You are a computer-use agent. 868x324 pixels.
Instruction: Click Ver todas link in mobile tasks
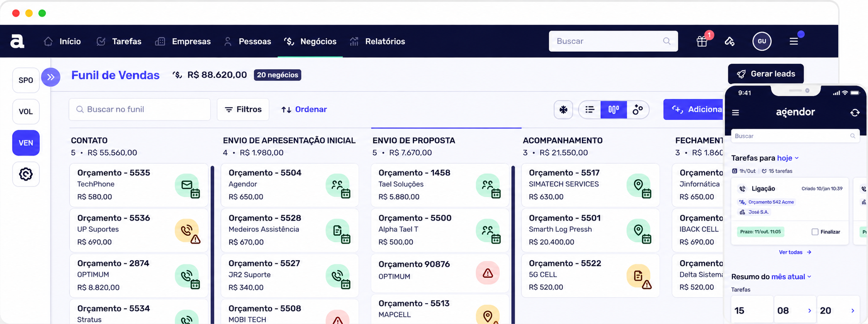click(x=795, y=252)
